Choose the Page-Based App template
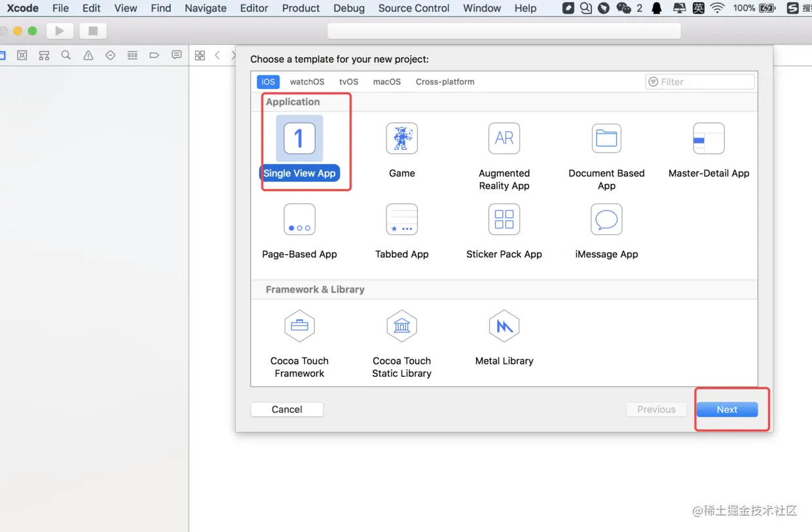The height and width of the screenshot is (532, 812). pyautogui.click(x=299, y=231)
